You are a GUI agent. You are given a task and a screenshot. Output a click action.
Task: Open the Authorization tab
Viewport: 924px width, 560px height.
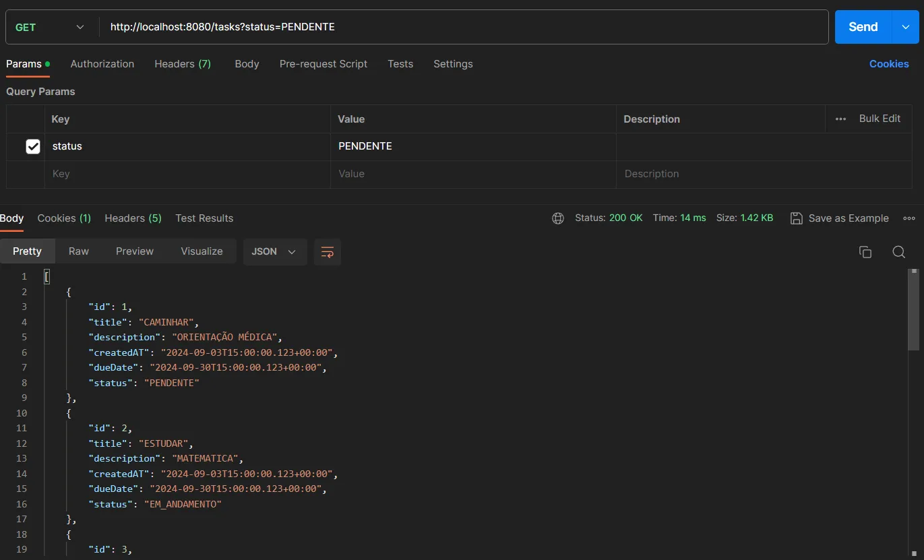102,64
